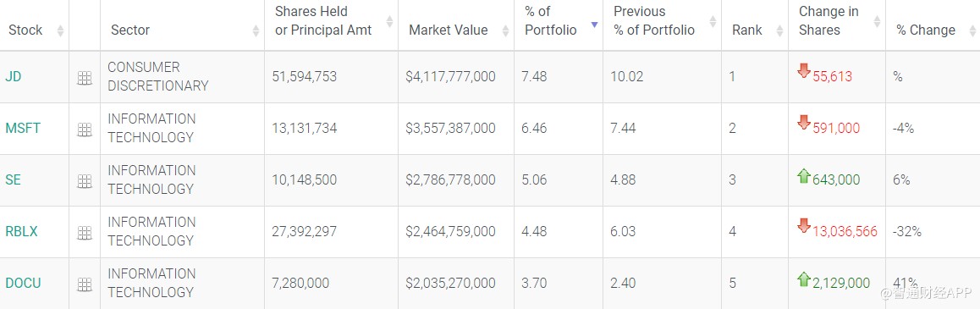980x309 pixels.
Task: Sort by Shares Held or Principal Amt
Action: pyautogui.click(x=331, y=25)
